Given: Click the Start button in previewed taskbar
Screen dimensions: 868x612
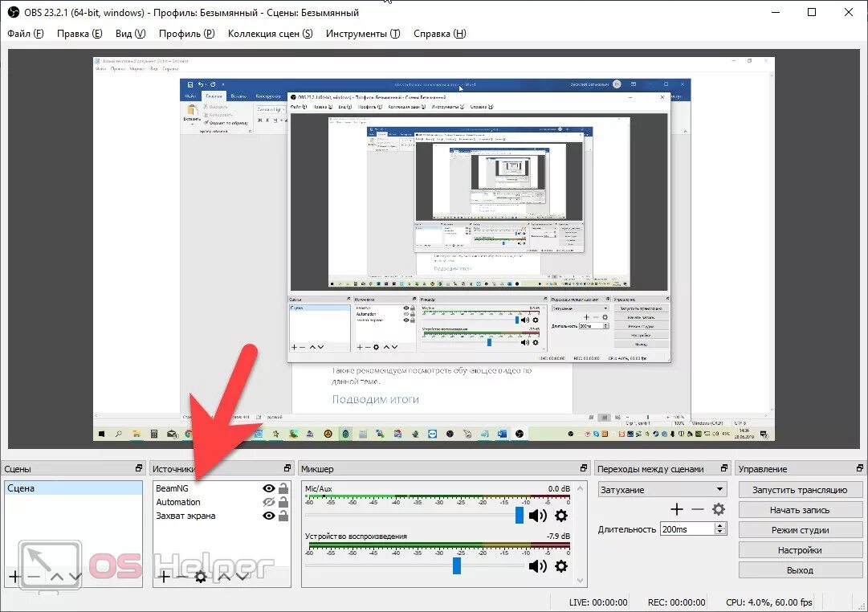Looking at the screenshot, I should point(101,435).
